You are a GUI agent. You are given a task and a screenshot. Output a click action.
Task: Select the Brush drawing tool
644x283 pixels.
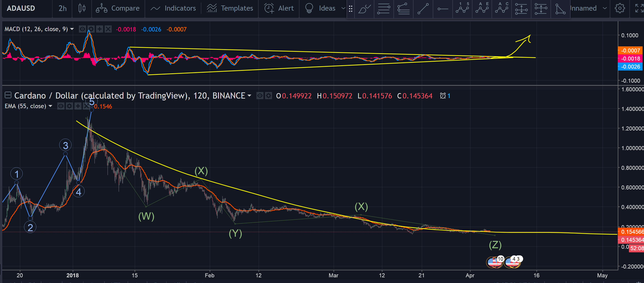click(364, 9)
